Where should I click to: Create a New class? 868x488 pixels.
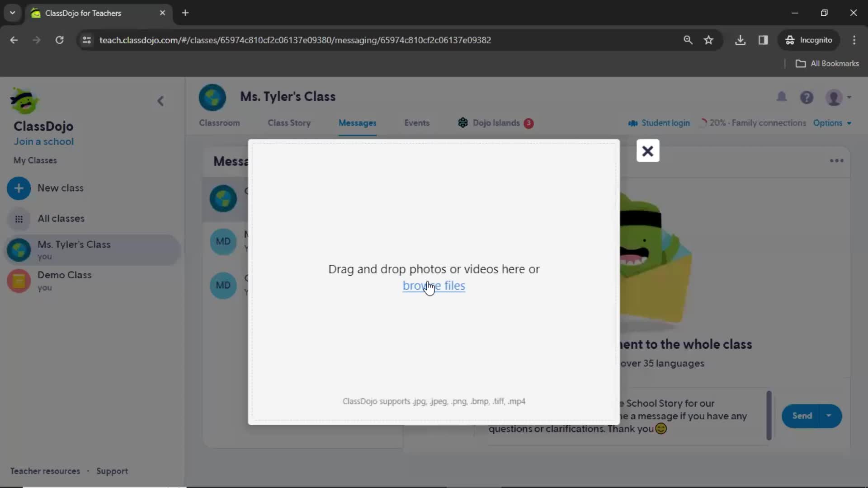pos(60,188)
